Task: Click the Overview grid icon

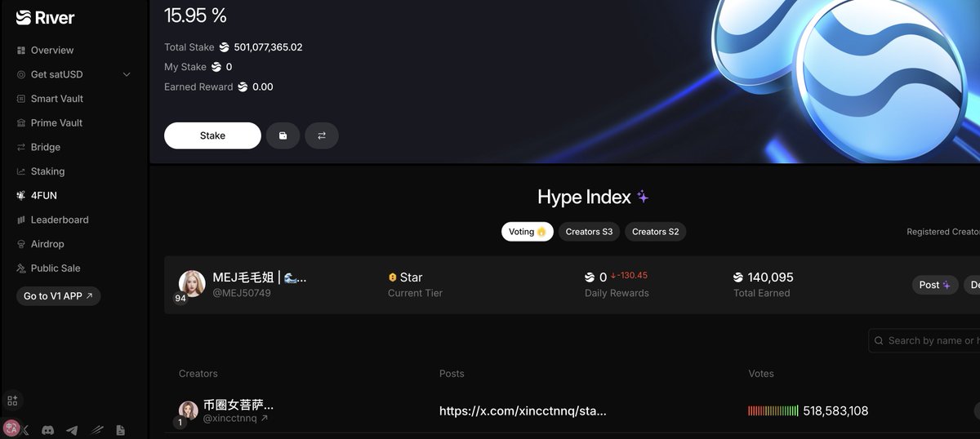Action: coord(21,51)
